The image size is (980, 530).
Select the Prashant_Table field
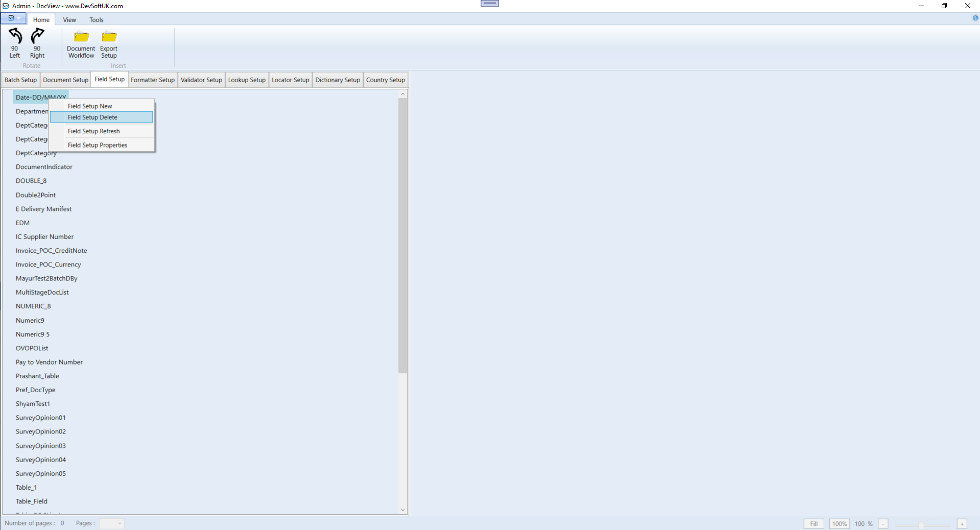37,376
